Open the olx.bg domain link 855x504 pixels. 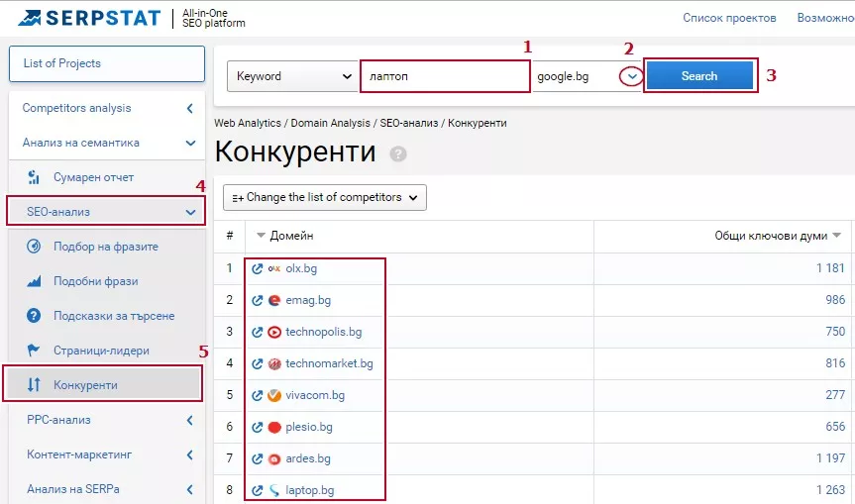tap(301, 268)
